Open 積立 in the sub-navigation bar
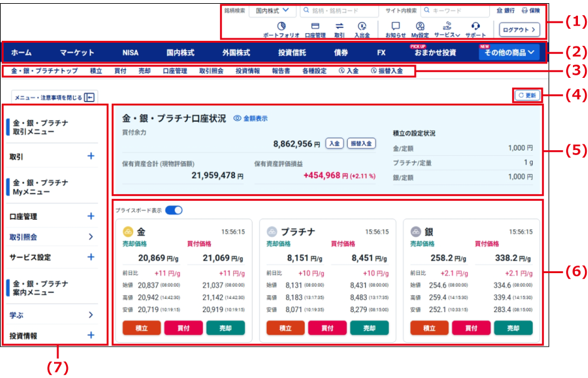 [96, 71]
